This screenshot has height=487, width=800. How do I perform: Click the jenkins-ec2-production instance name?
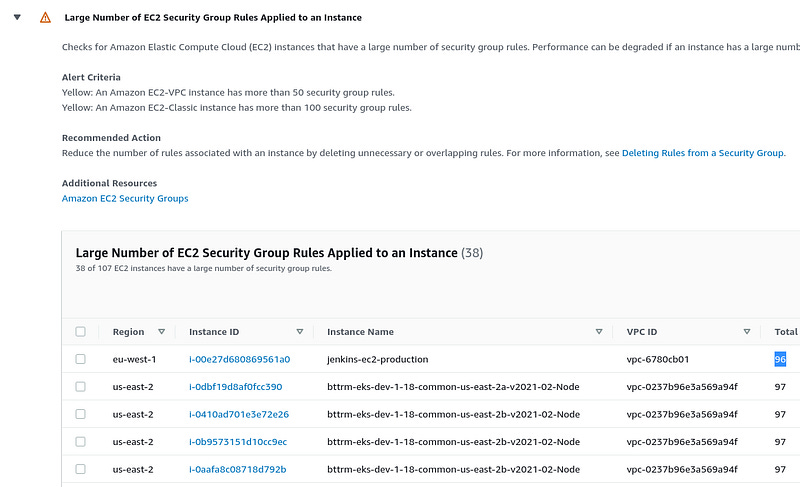click(x=378, y=359)
